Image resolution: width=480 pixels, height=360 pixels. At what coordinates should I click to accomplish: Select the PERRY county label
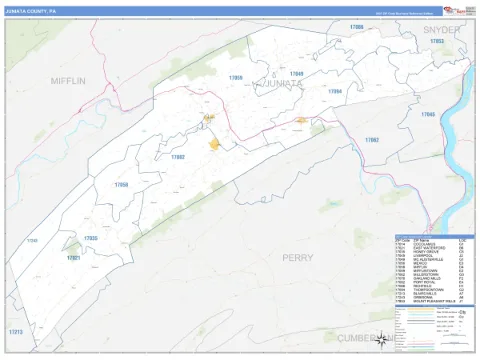tap(298, 258)
